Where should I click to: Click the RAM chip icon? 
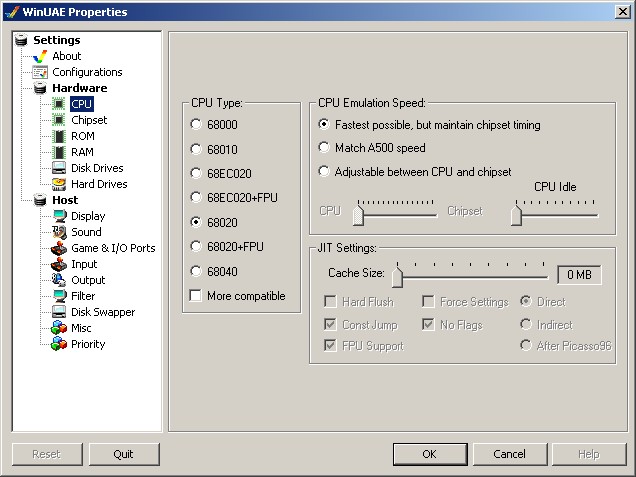[59, 152]
